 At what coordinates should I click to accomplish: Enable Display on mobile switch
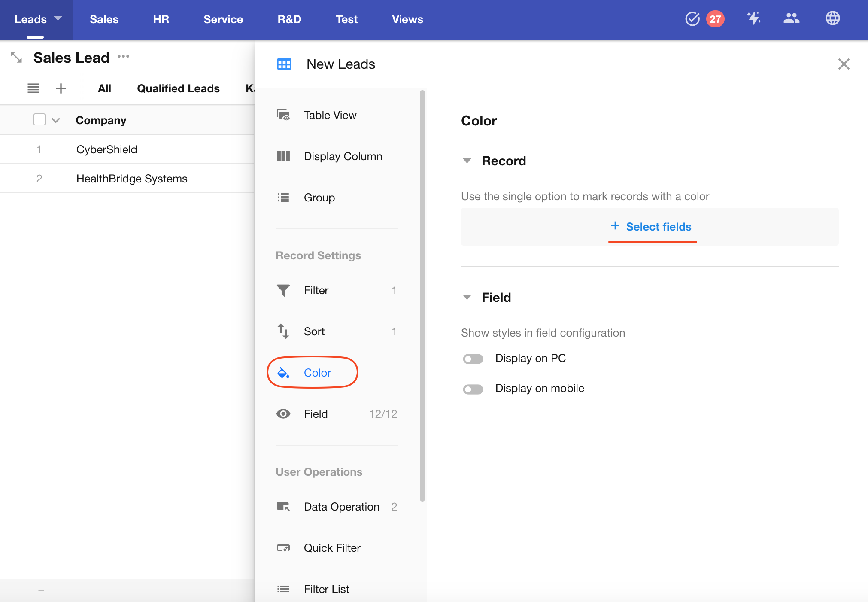(473, 389)
